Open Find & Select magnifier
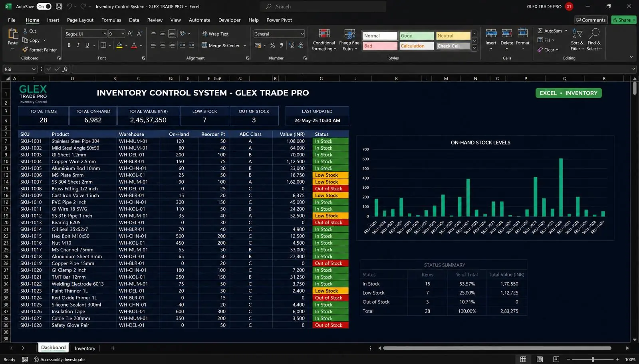The height and width of the screenshot is (364, 639). (x=594, y=39)
